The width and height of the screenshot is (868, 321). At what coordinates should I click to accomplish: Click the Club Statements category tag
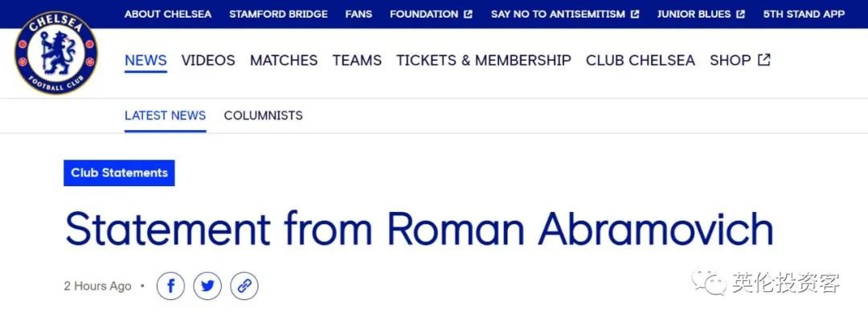click(119, 173)
